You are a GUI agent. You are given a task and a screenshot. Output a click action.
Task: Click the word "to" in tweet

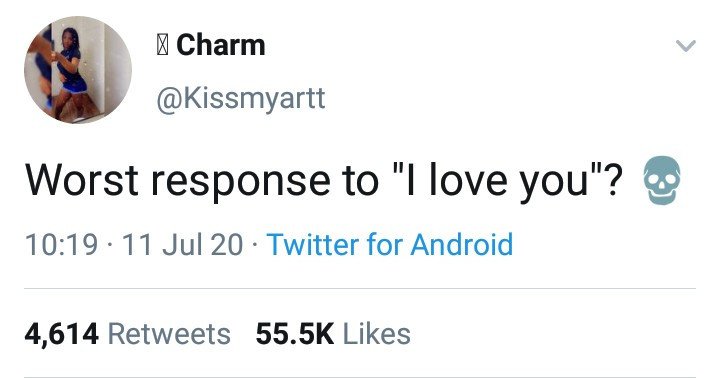pyautogui.click(x=360, y=181)
